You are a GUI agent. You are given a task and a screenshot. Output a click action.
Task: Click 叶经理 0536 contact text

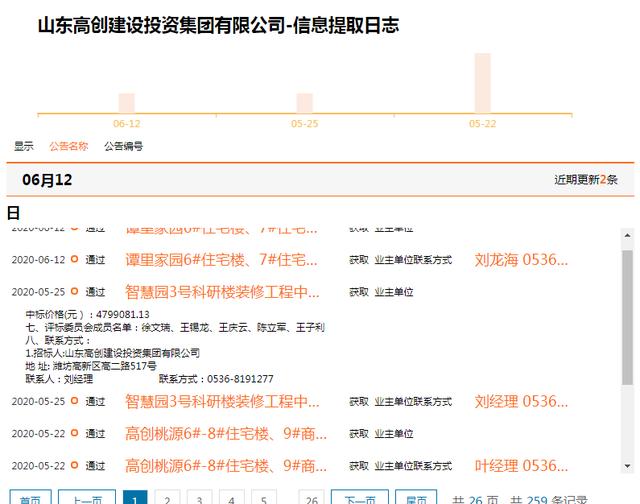point(521,466)
